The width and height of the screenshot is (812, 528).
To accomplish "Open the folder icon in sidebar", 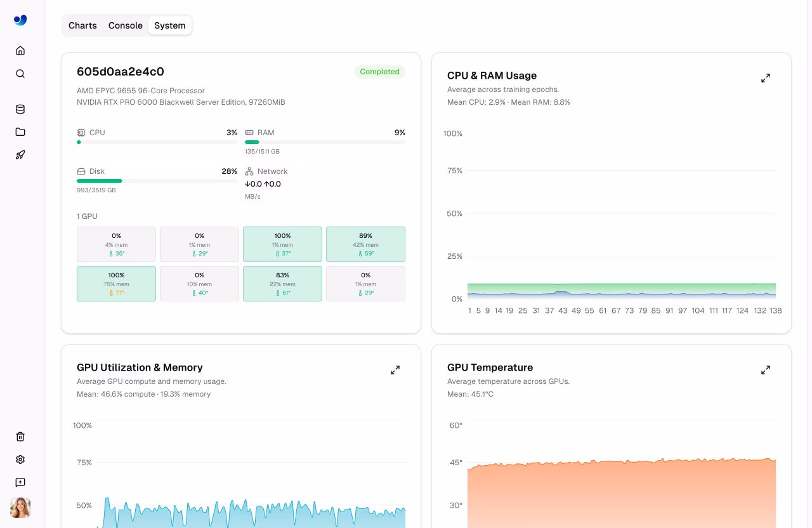I will coord(20,132).
